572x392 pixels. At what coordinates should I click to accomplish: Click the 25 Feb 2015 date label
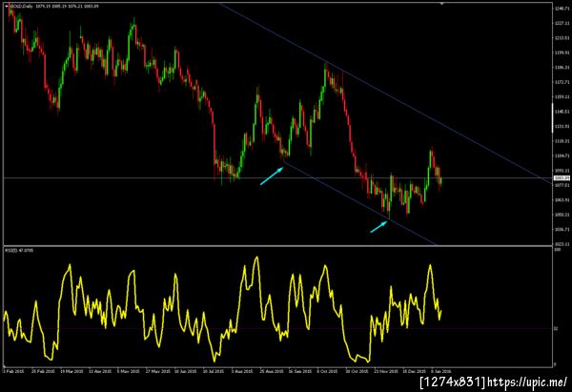click(x=43, y=371)
